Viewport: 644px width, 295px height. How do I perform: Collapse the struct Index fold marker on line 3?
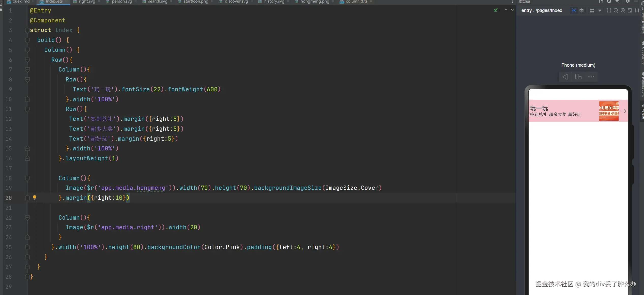(x=27, y=30)
